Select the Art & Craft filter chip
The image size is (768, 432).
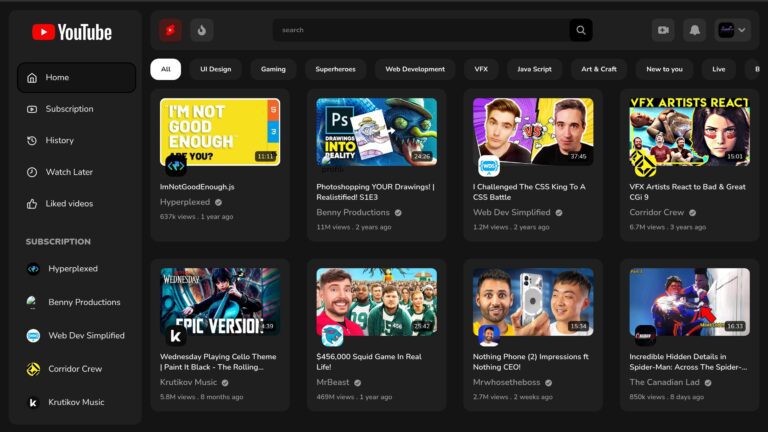click(x=599, y=69)
